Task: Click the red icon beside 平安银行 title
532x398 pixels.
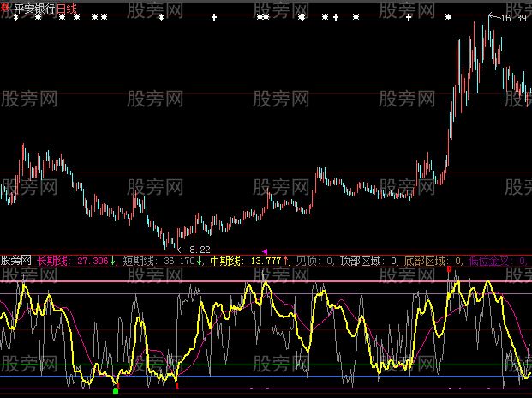Action: click(x=5, y=8)
